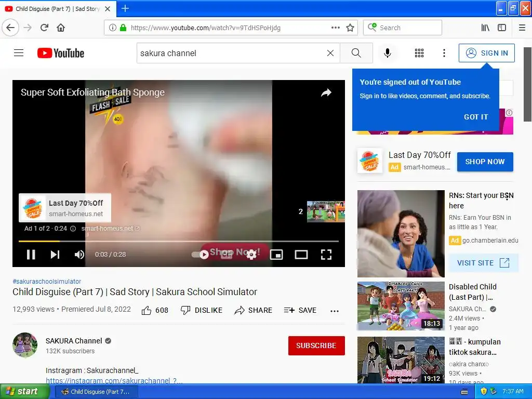Image resolution: width=532 pixels, height=399 pixels.
Task: Click the ad info icon on banner
Action: tap(509, 113)
